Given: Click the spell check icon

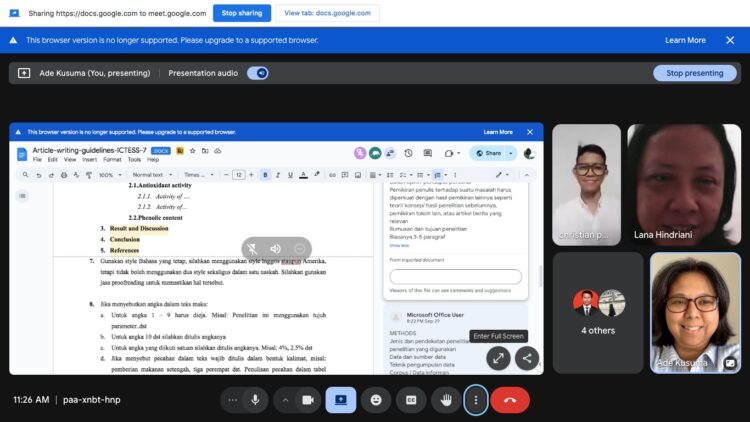Looking at the screenshot, I should pos(76,175).
